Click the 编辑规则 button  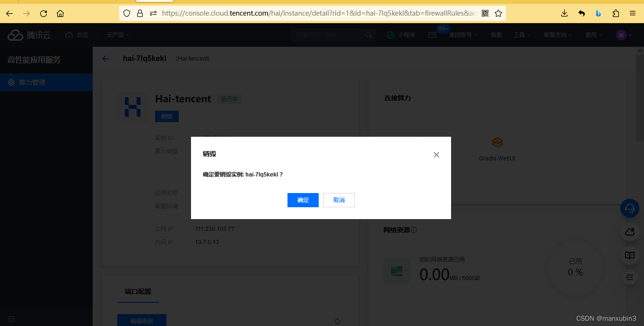click(x=142, y=320)
